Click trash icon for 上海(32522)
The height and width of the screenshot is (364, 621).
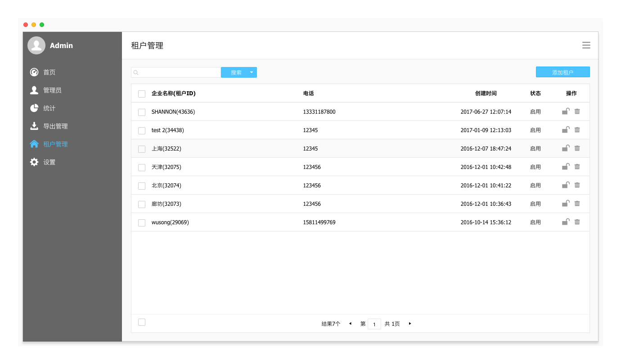(x=577, y=148)
